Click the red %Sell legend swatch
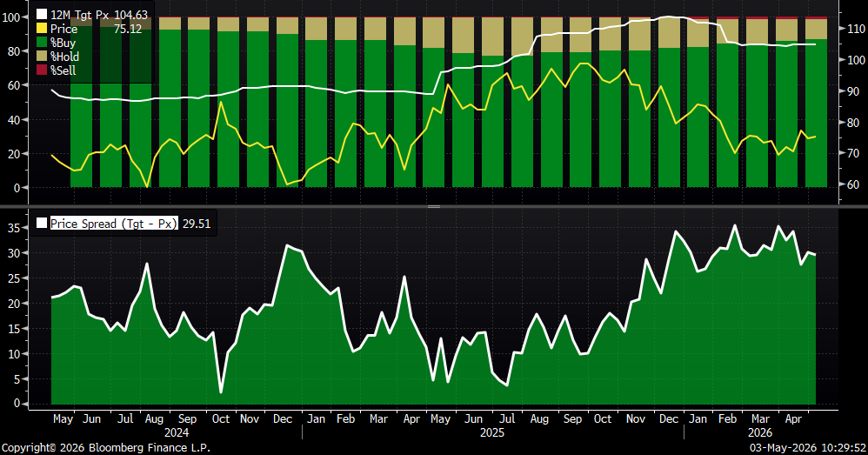This screenshot has height=455, width=868. point(42,70)
